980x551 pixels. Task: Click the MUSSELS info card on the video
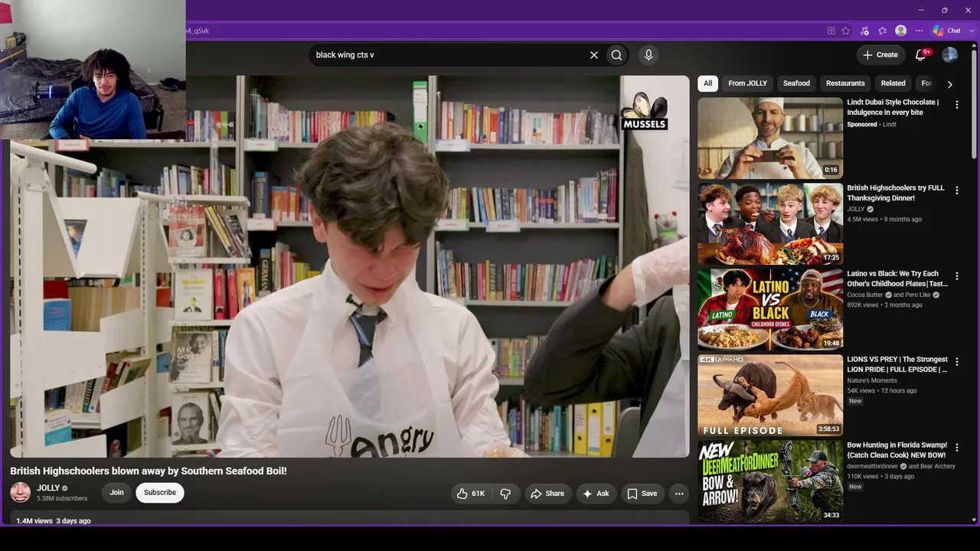tap(644, 112)
